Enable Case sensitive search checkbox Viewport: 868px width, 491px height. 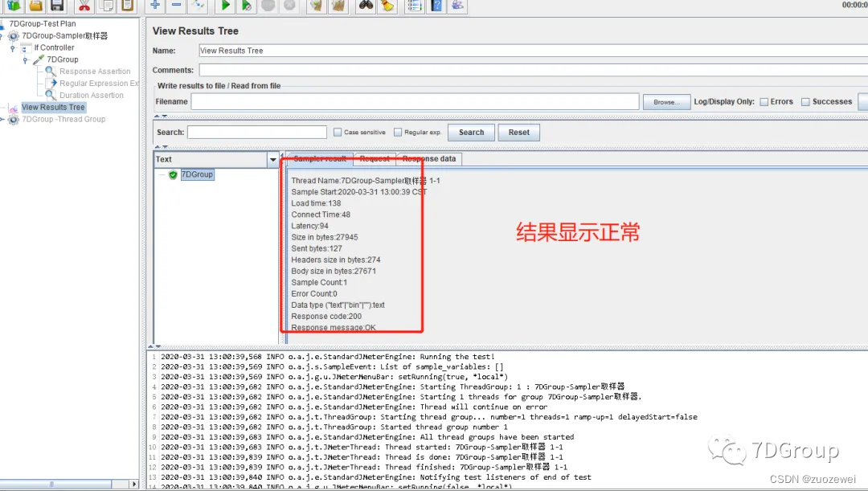[338, 133]
